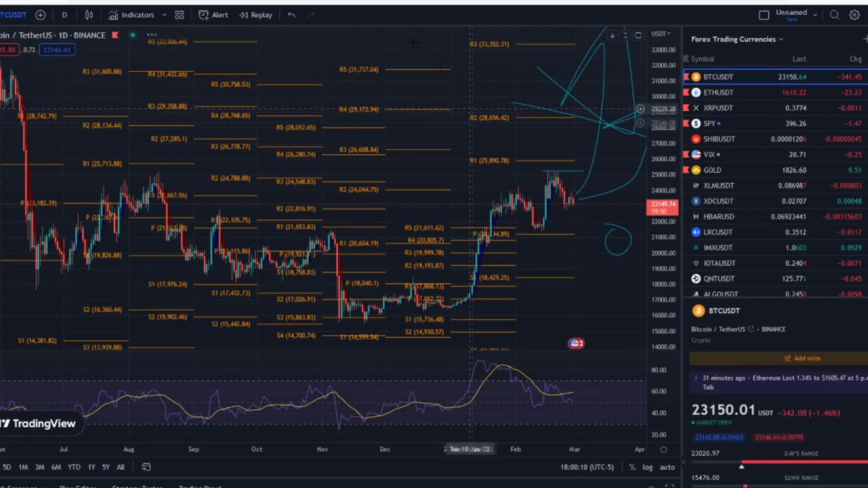Select SPY in the watchlist

click(776, 124)
